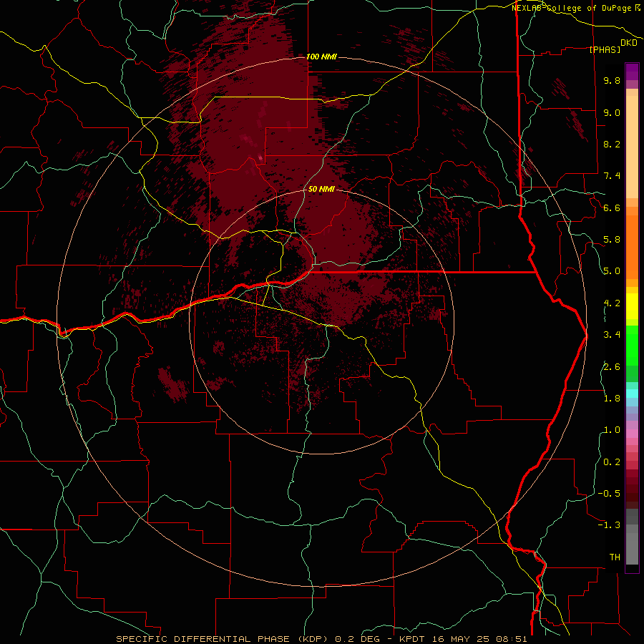
Task: Click the DKD label above the color scale
Action: (628, 43)
